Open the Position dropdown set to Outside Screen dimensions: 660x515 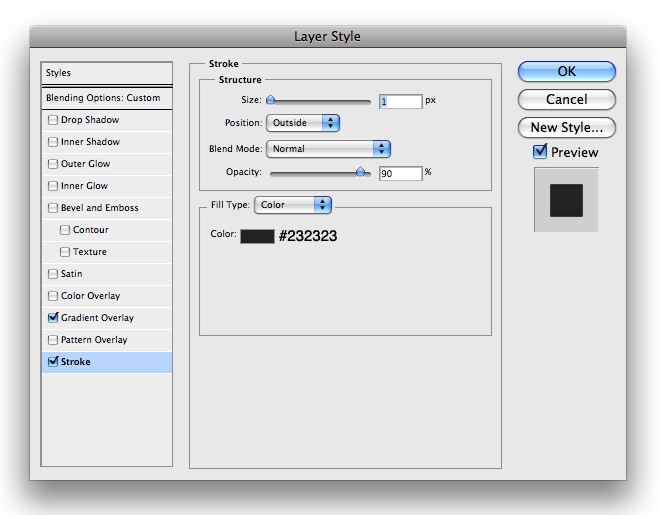click(303, 123)
